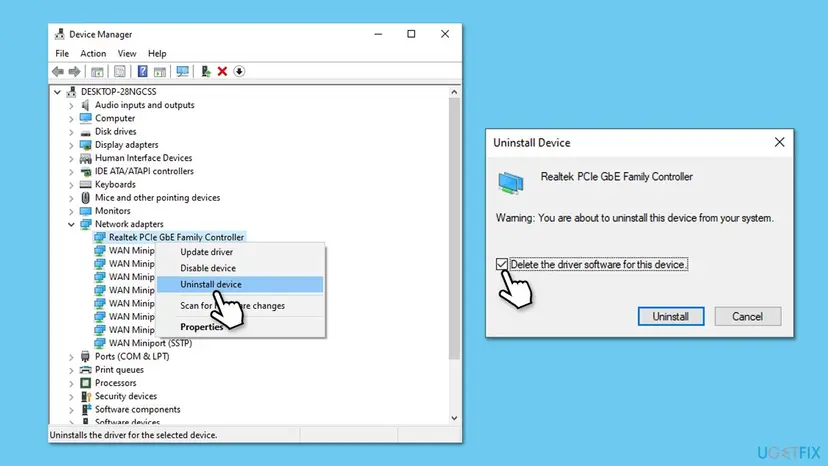
Task: Choose Disable device from context menu
Action: tap(240, 268)
